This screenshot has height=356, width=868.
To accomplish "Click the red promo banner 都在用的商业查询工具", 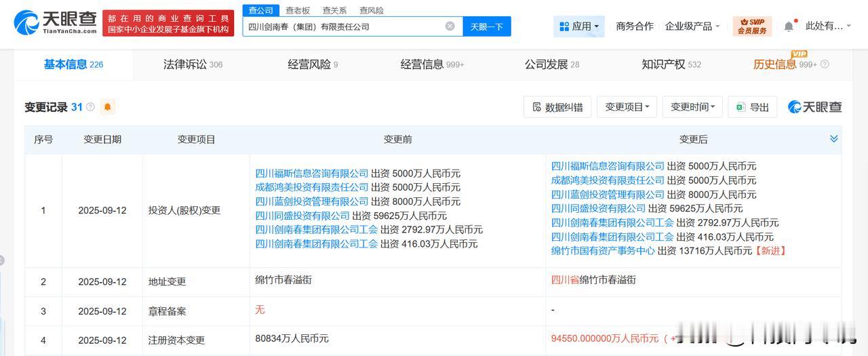I will point(167,23).
